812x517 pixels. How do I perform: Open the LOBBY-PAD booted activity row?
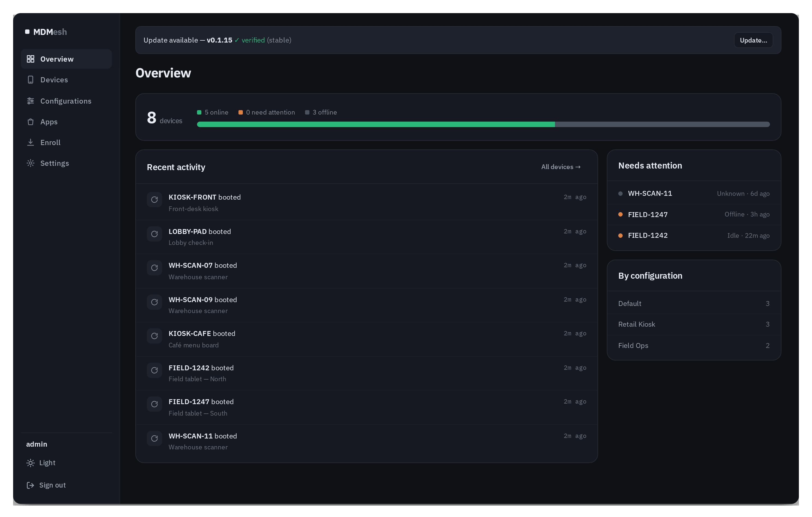pos(366,237)
